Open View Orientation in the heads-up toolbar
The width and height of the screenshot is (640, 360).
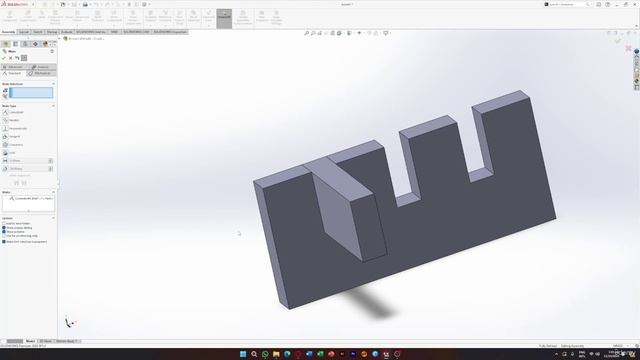[x=339, y=33]
